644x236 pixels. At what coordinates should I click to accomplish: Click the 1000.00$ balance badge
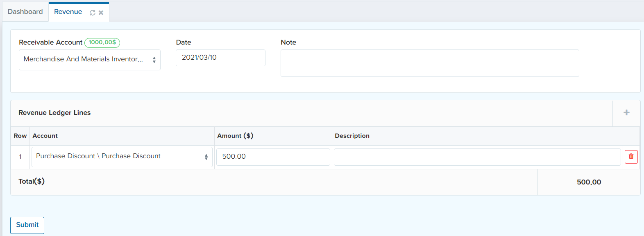102,42
